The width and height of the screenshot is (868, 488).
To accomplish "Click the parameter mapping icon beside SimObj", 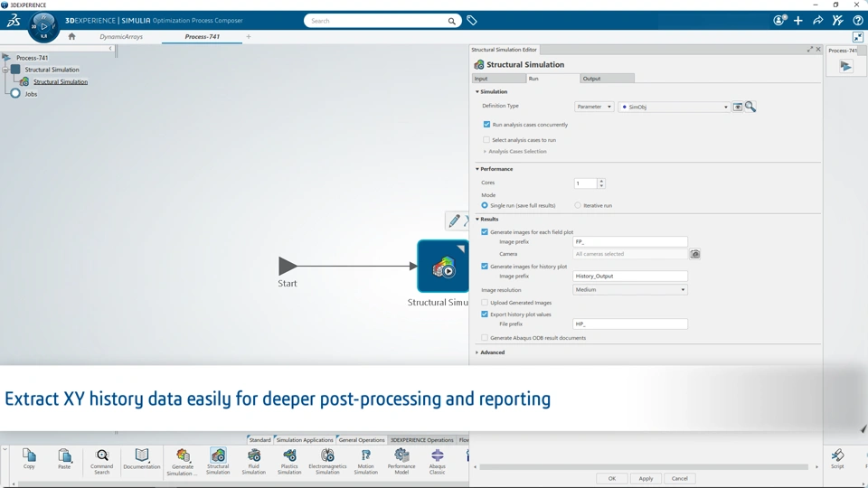I will (x=738, y=107).
